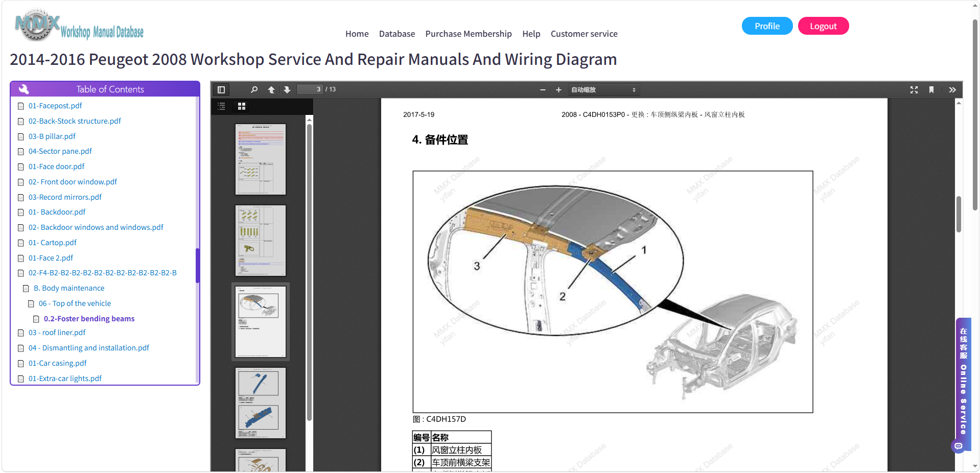Switch to presentation fullscreen mode
The height and width of the screenshot is (473, 980).
tap(914, 90)
